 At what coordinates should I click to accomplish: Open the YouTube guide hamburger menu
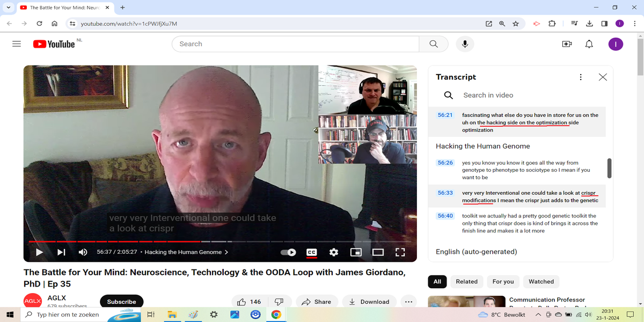point(17,44)
